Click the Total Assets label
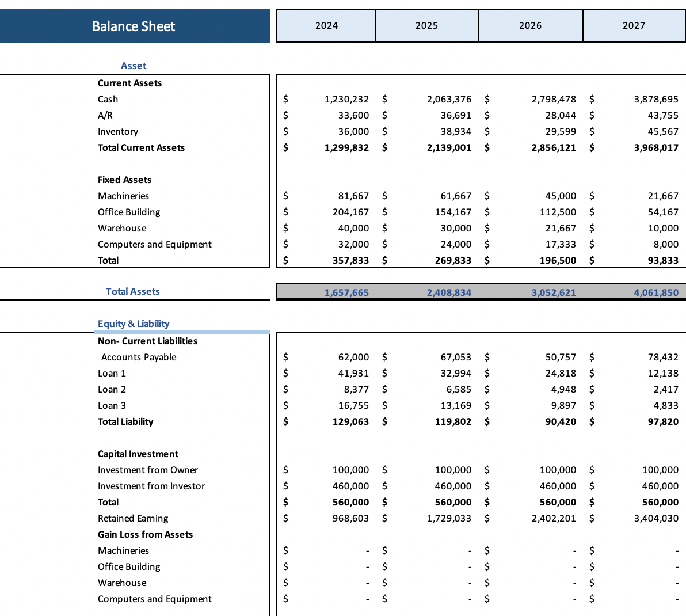Image resolution: width=686 pixels, height=616 pixels. point(133,291)
